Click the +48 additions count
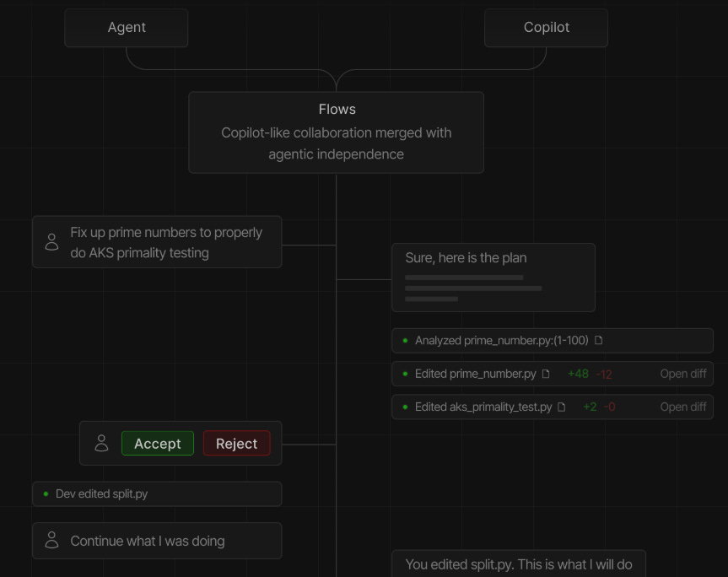 (578, 374)
